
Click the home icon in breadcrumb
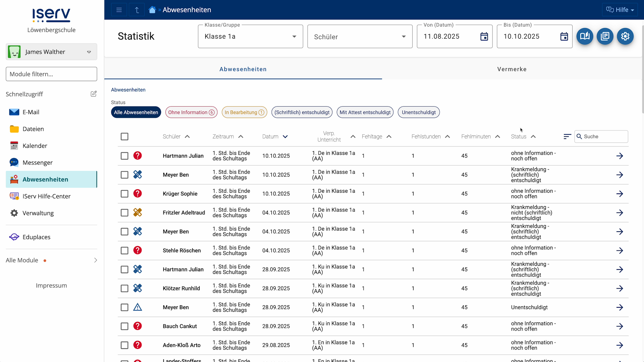[x=152, y=10]
